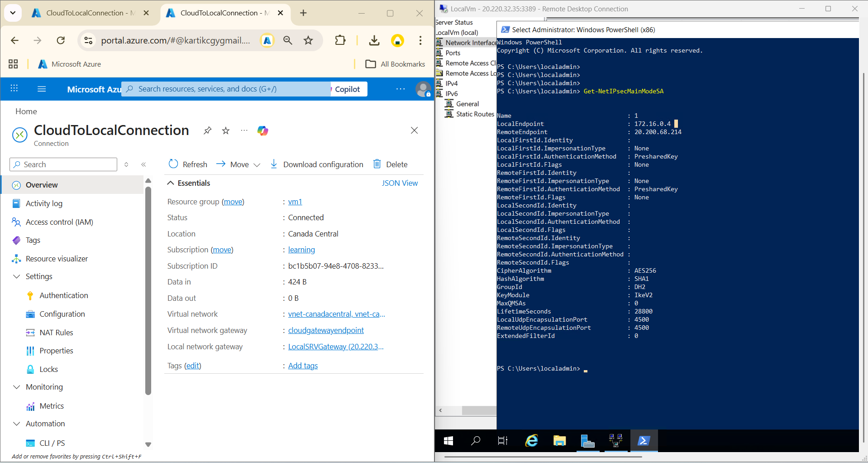Open Metrics under Monitoring
This screenshot has height=463, width=868.
pyautogui.click(x=52, y=406)
